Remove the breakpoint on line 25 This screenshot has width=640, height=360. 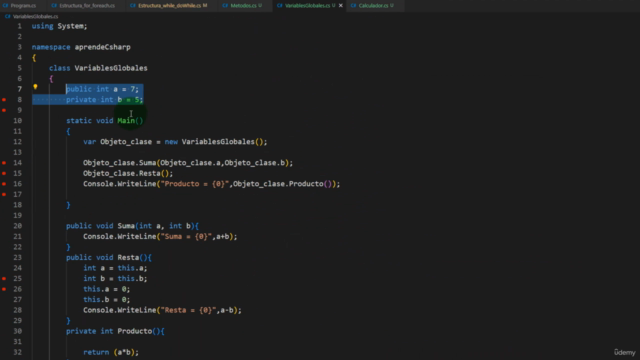tap(4, 279)
